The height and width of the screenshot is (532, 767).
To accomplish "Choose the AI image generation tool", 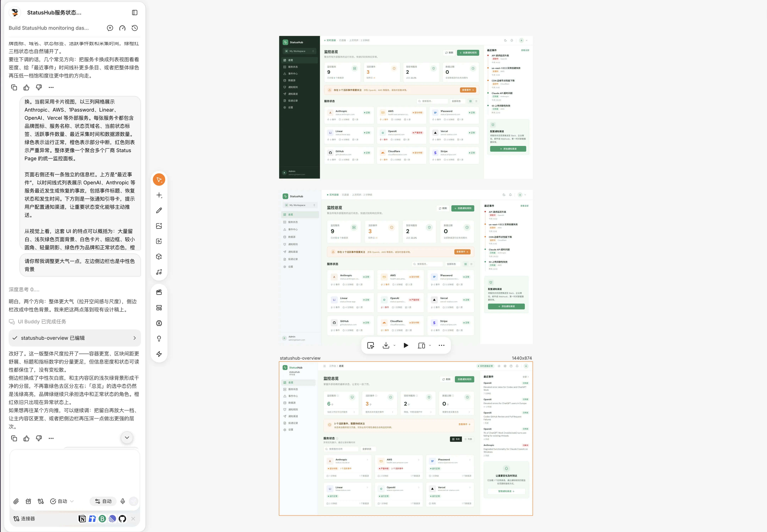I will coord(159,226).
